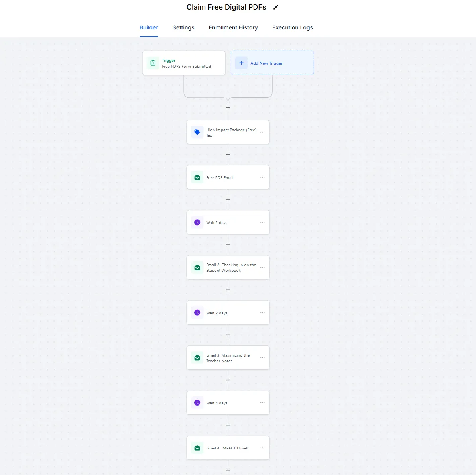Viewport: 476px width, 475px height.
Task: View the Execution Logs tab
Action: click(292, 27)
